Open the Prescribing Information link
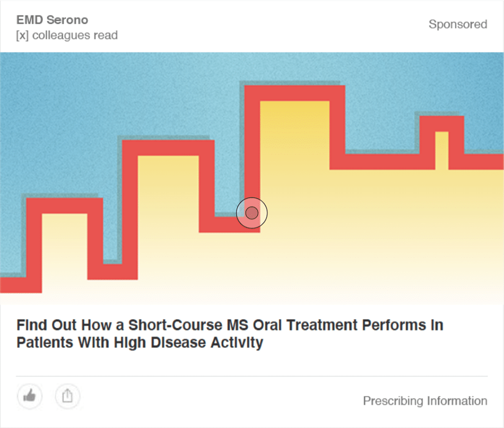The image size is (504, 428). (x=425, y=401)
